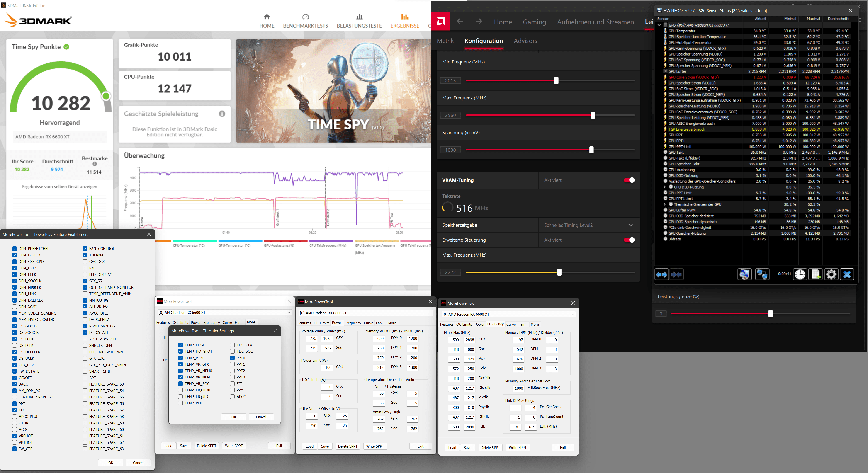Click Load in MorePowerTool Power window

coord(309,446)
